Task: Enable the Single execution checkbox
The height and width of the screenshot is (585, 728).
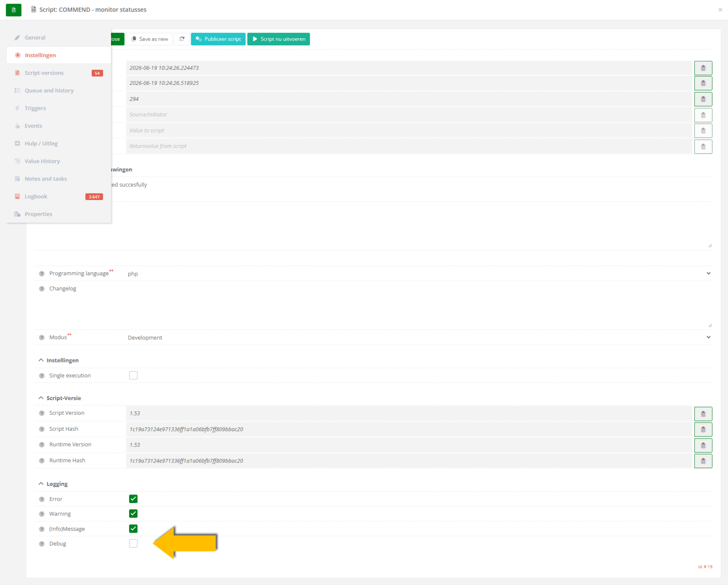Action: (133, 375)
